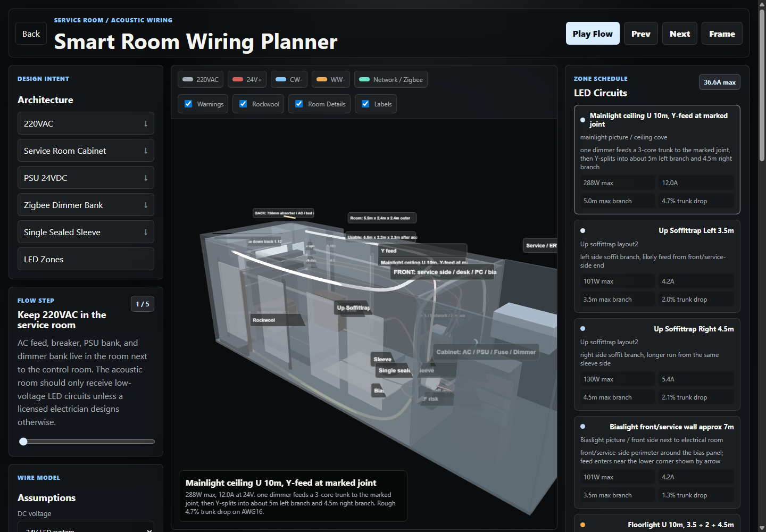Select the Zigbee Dimmer Bank item
Viewport: 766px width, 532px height.
coord(86,205)
